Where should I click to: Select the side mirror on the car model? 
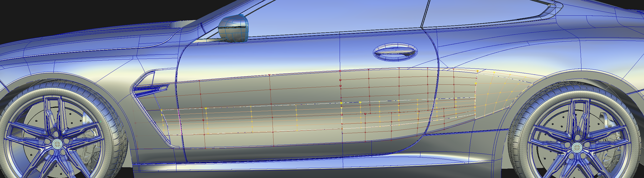click(234, 29)
